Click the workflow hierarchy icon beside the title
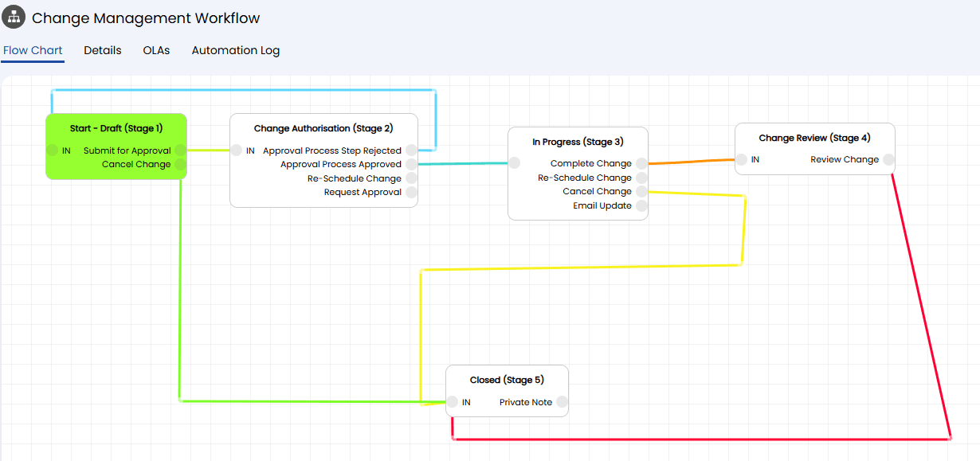The image size is (980, 461). tap(14, 17)
